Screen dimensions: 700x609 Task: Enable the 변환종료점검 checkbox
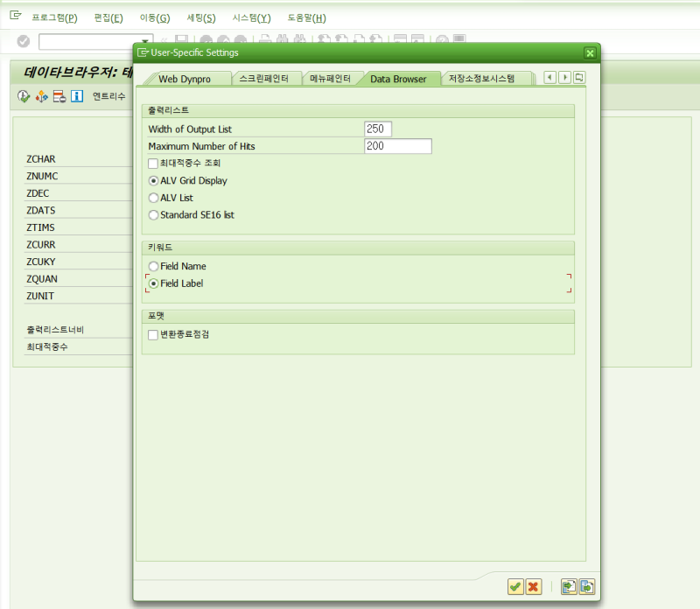click(153, 335)
